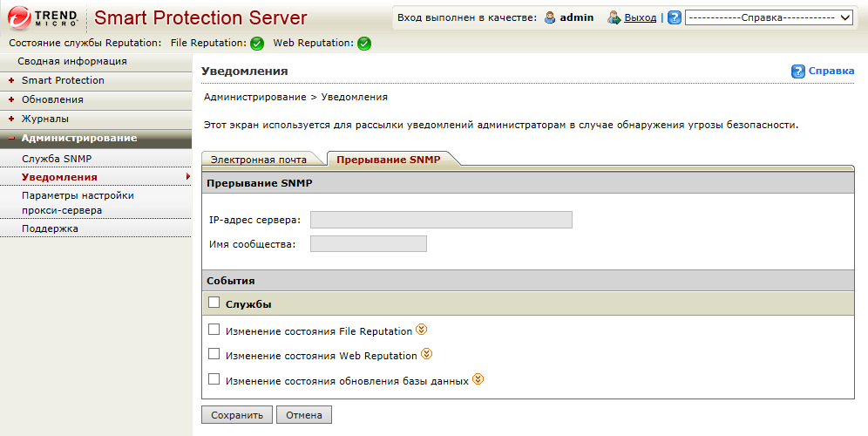Expand the Smart Protection menu section
868x436 pixels.
pos(63,80)
